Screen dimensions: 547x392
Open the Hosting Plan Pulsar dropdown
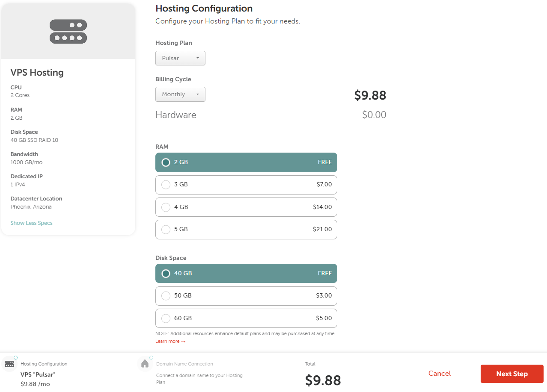coord(180,58)
